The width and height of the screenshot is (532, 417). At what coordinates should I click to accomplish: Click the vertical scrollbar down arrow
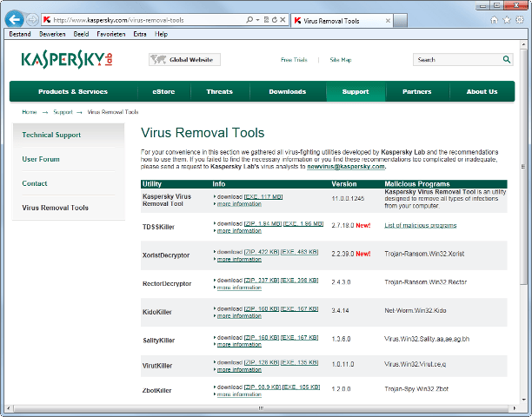(x=523, y=400)
